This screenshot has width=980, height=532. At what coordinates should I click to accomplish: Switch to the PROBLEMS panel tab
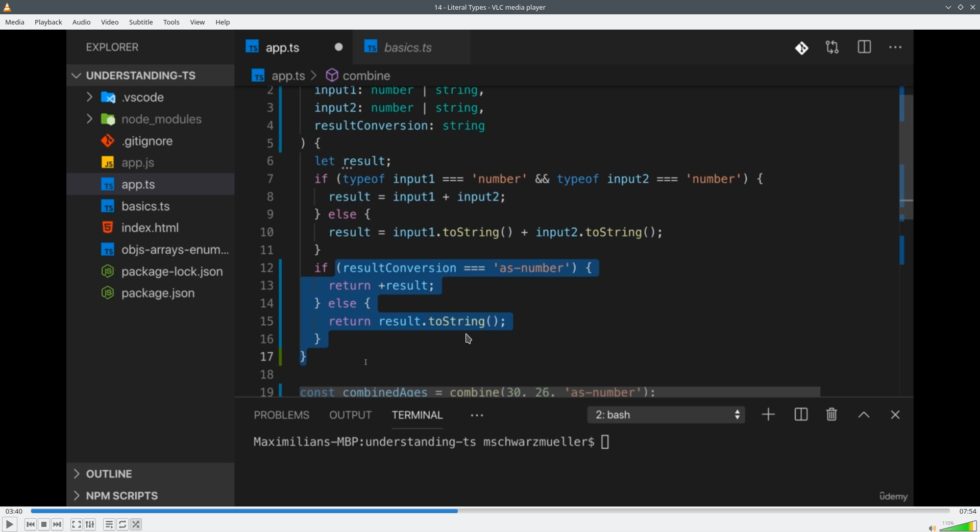(282, 415)
